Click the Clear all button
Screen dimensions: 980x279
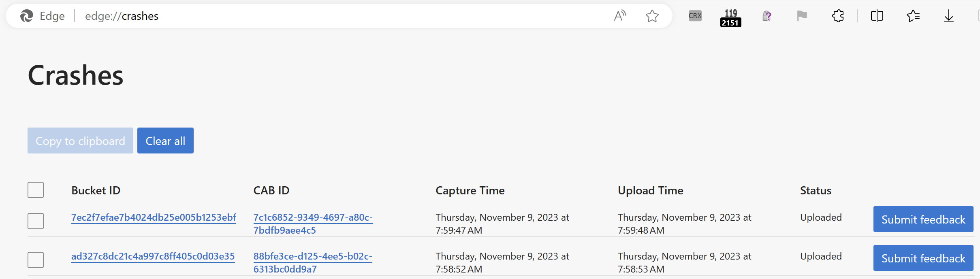coord(165,141)
